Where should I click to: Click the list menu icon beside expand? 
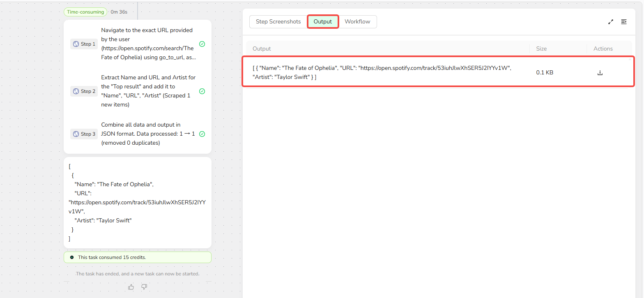(x=624, y=22)
